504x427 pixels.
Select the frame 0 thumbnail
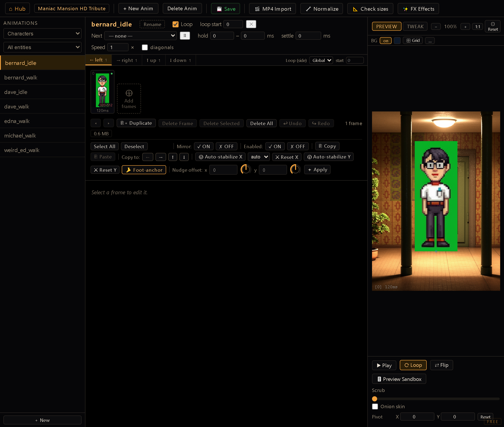pos(103,92)
